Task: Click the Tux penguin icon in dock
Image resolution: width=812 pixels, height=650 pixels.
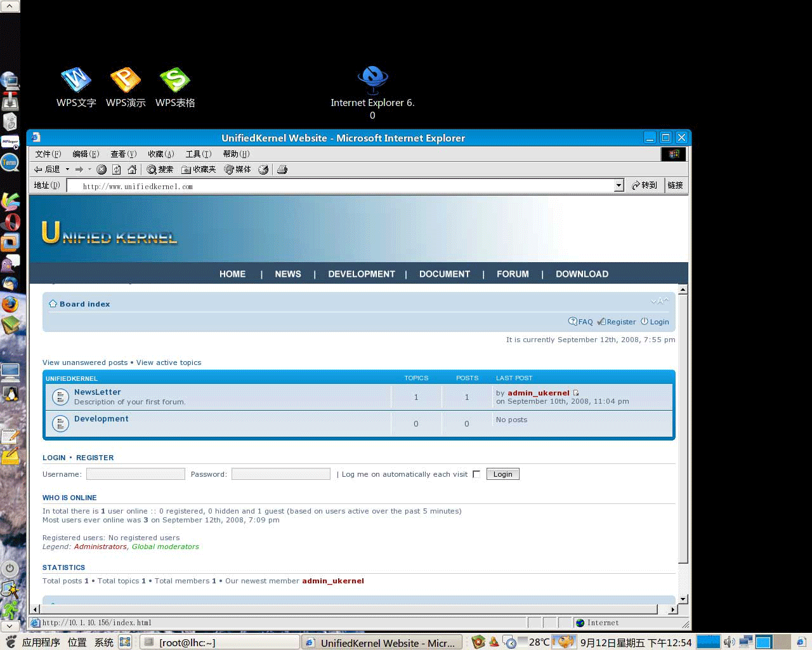Action: (10, 394)
